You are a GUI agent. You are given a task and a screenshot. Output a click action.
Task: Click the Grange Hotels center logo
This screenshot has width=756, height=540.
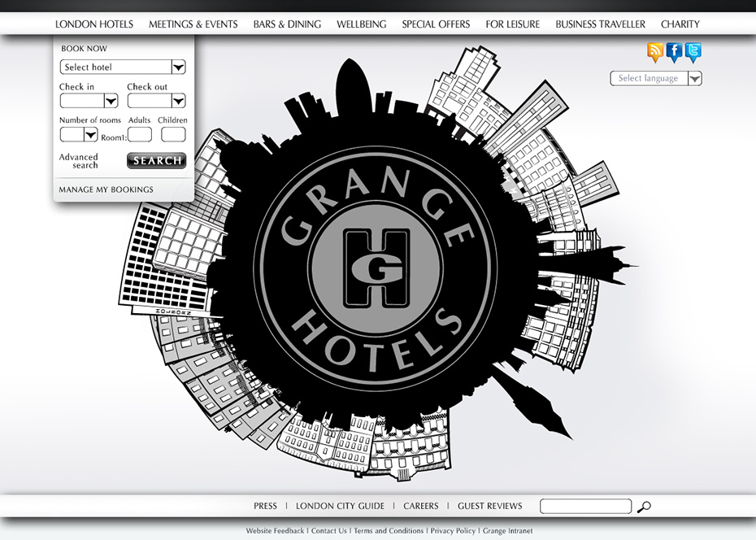(376, 267)
